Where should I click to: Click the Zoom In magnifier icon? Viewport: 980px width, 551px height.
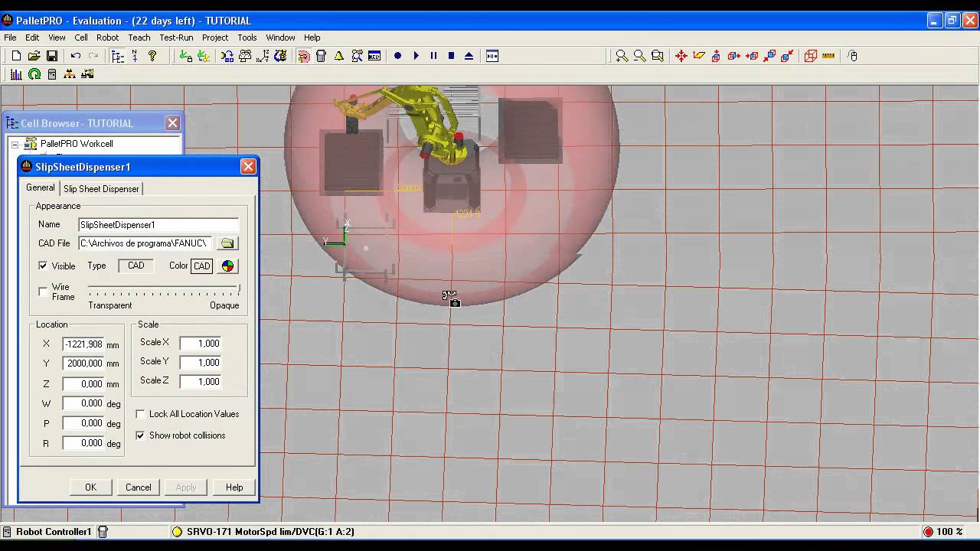(622, 56)
